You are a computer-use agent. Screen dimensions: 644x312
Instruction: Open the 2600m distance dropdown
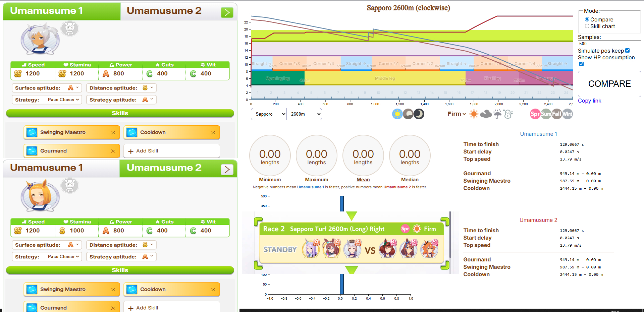tap(305, 114)
